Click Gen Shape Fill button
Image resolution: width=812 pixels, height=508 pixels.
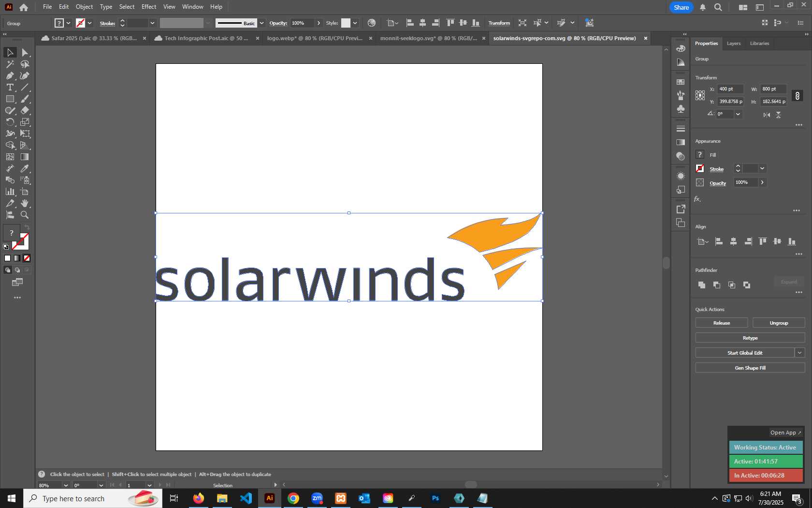pos(750,368)
